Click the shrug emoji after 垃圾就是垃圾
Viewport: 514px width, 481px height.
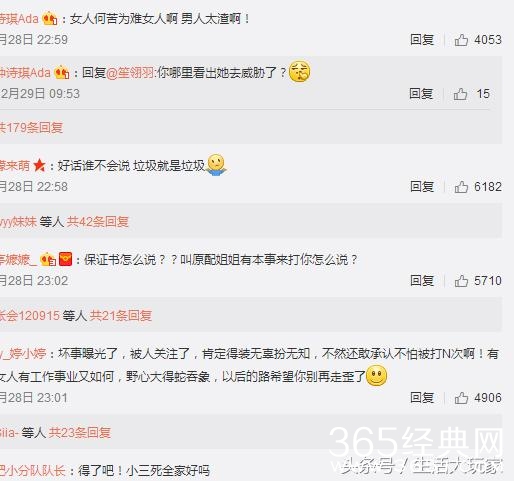pyautogui.click(x=216, y=165)
